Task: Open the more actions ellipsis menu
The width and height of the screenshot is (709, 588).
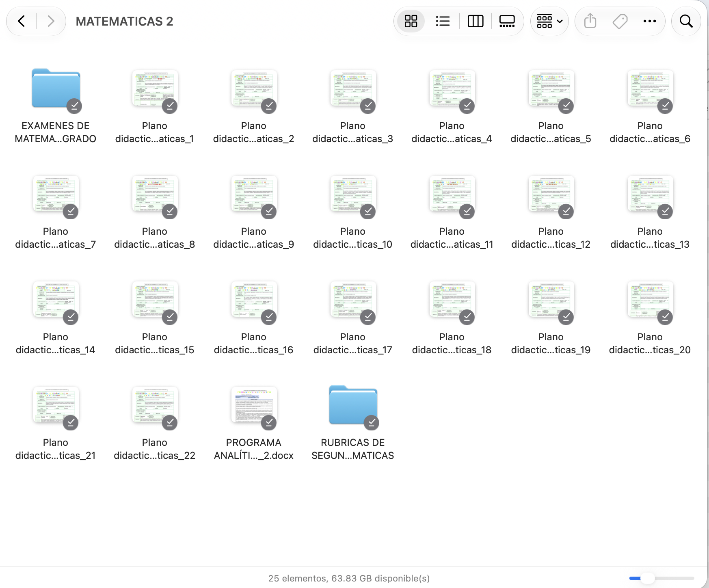Action: click(x=650, y=21)
